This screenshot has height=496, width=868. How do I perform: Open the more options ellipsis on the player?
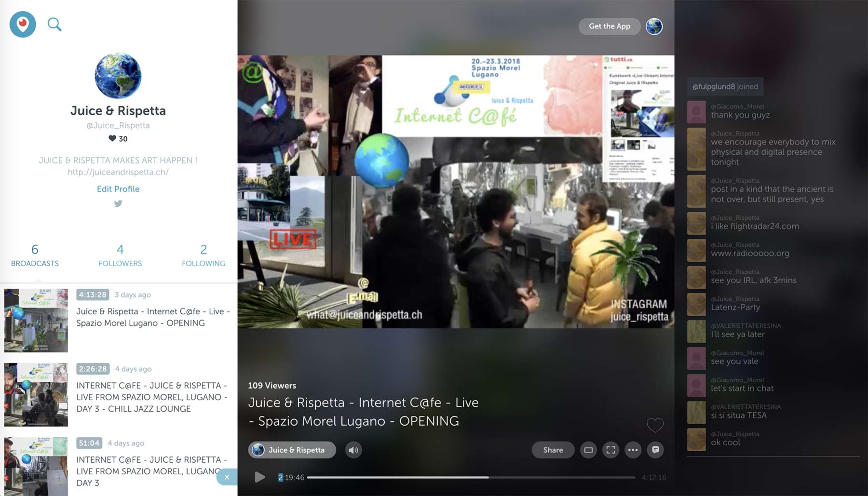click(633, 450)
